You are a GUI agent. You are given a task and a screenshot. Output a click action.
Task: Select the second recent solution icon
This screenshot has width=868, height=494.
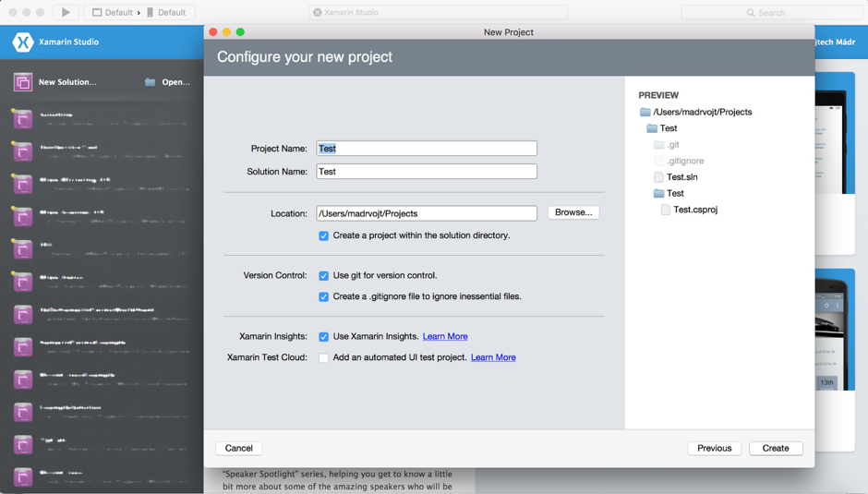point(23,151)
